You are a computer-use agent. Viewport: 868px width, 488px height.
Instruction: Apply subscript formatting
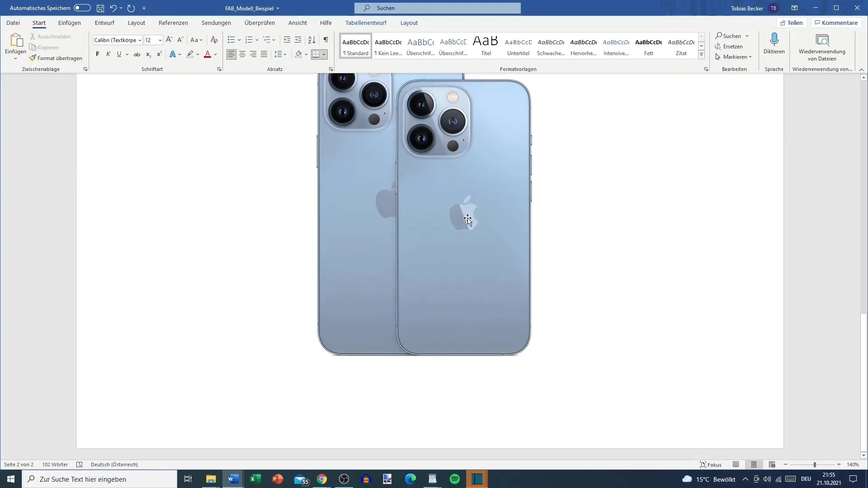tap(148, 54)
